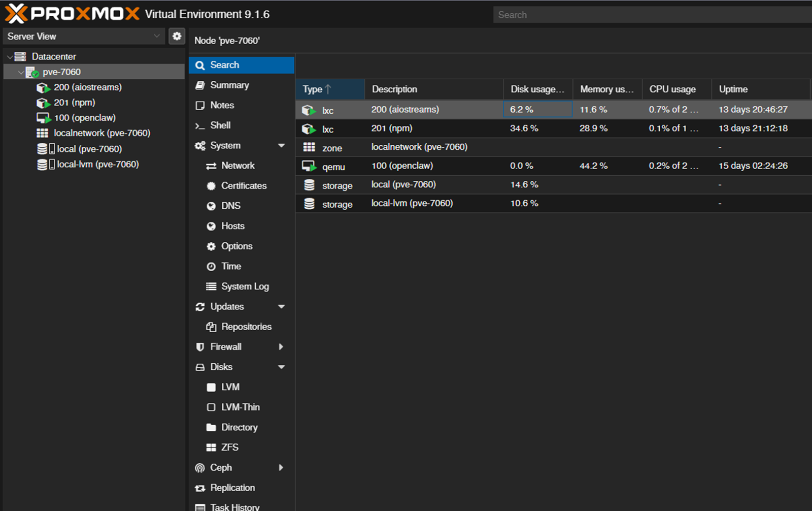Collapse the pve-7060 tree node
This screenshot has height=511, width=812.
tap(20, 72)
